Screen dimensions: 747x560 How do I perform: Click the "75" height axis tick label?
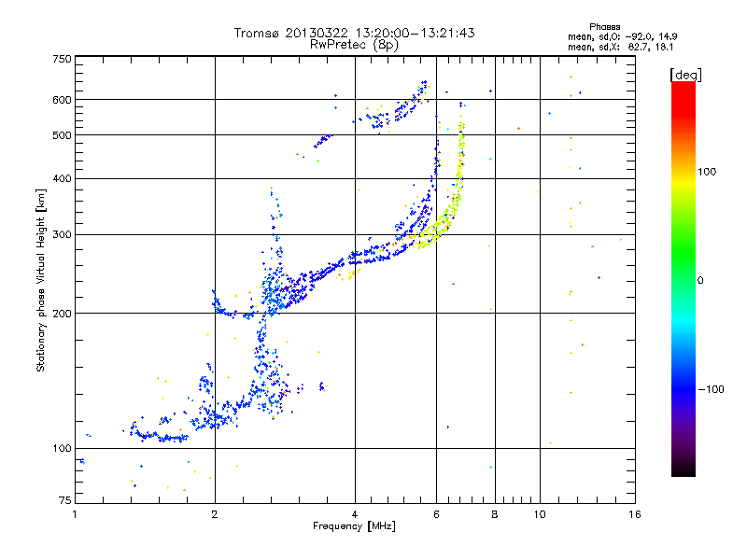[x=65, y=500]
